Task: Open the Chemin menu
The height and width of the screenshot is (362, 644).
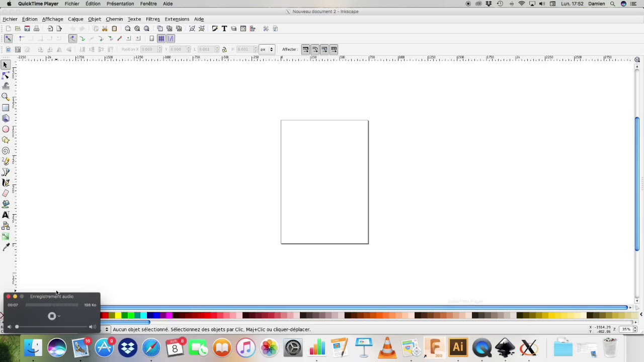Action: click(x=114, y=19)
